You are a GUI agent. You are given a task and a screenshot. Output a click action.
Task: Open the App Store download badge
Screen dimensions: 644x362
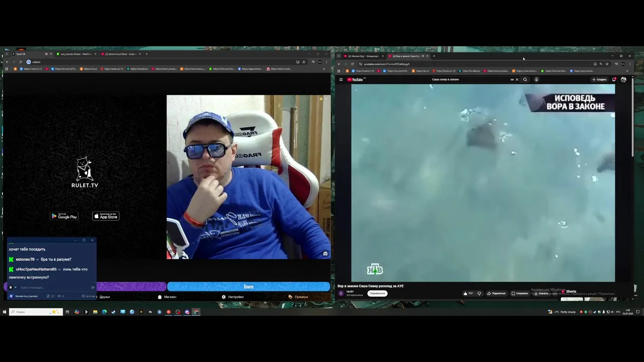[x=106, y=216]
